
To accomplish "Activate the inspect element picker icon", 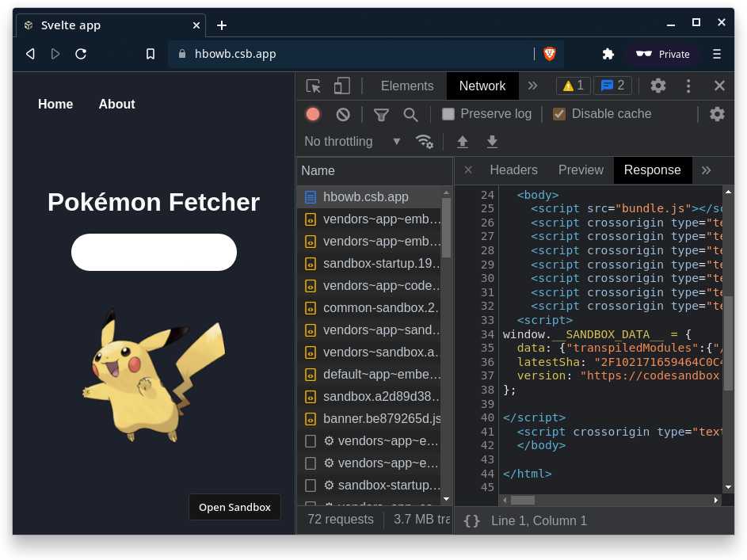I will pyautogui.click(x=313, y=86).
